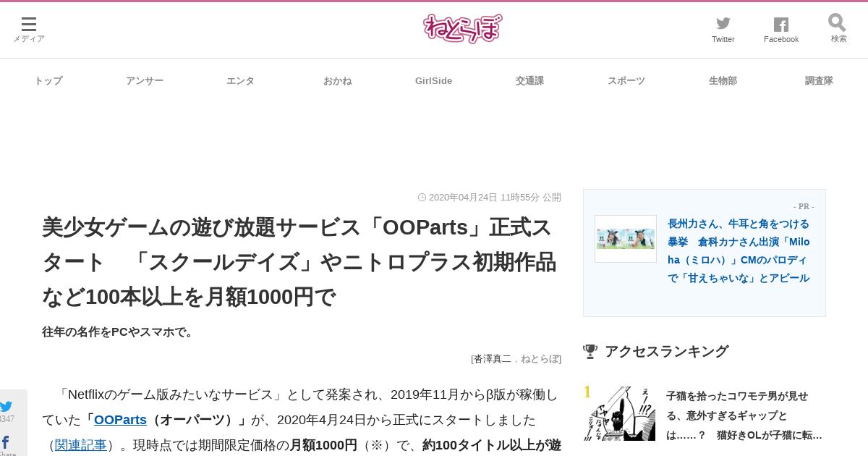This screenshot has height=456, width=868.
Task: Click the clock icon beside publish date
Action: pyautogui.click(x=422, y=197)
